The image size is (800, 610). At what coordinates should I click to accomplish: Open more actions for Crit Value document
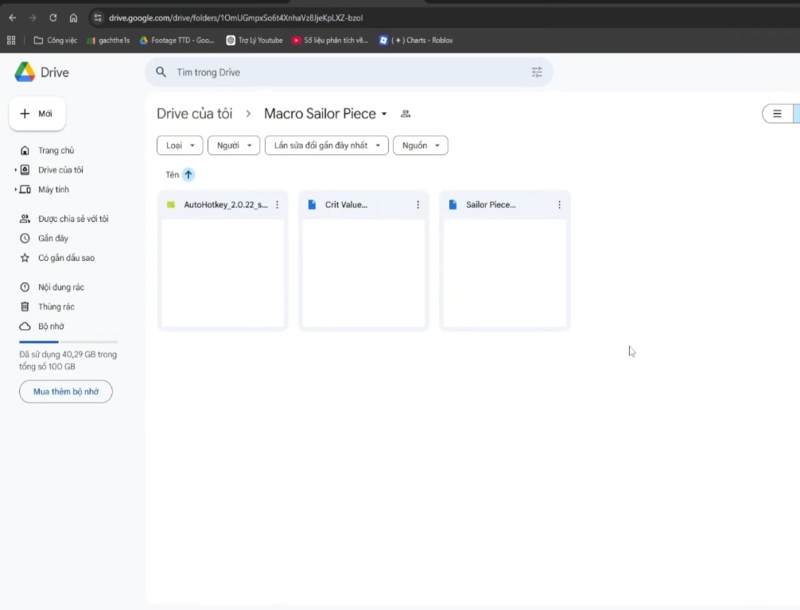coord(418,205)
